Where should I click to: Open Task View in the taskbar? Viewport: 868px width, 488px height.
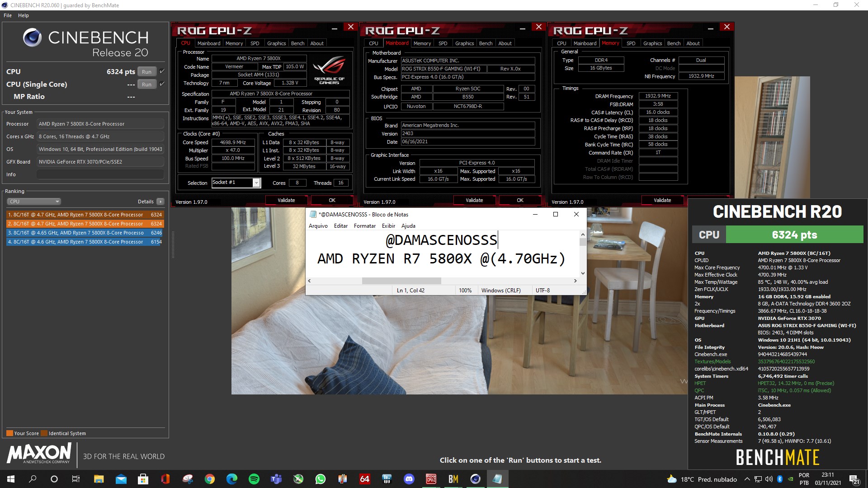(x=76, y=479)
